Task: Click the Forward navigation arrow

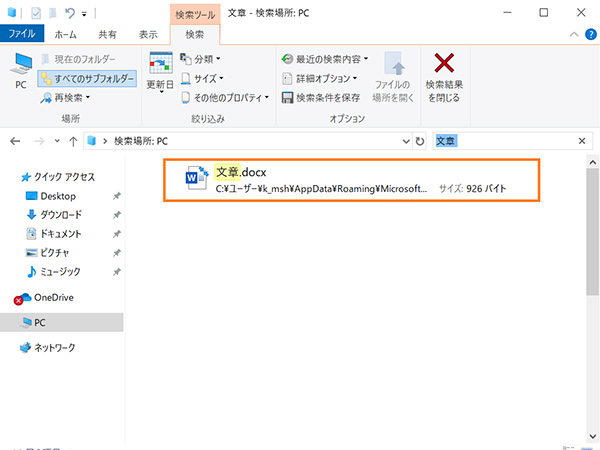Action: point(39,141)
